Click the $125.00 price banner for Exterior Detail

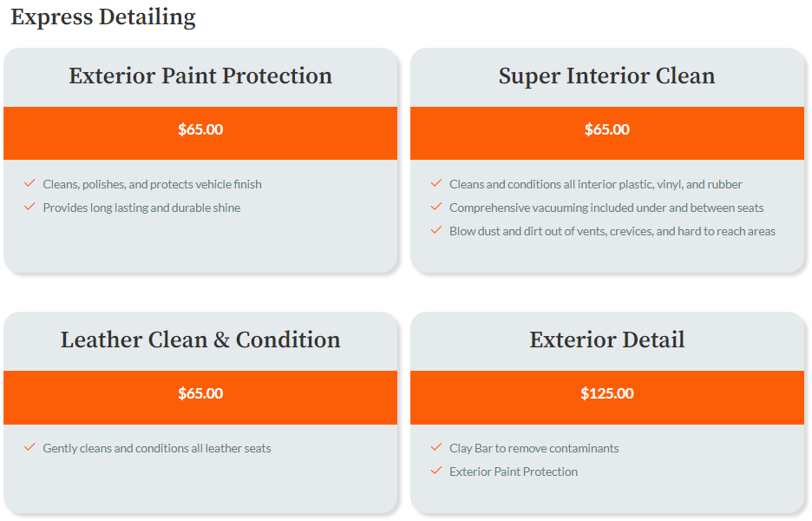[606, 394]
